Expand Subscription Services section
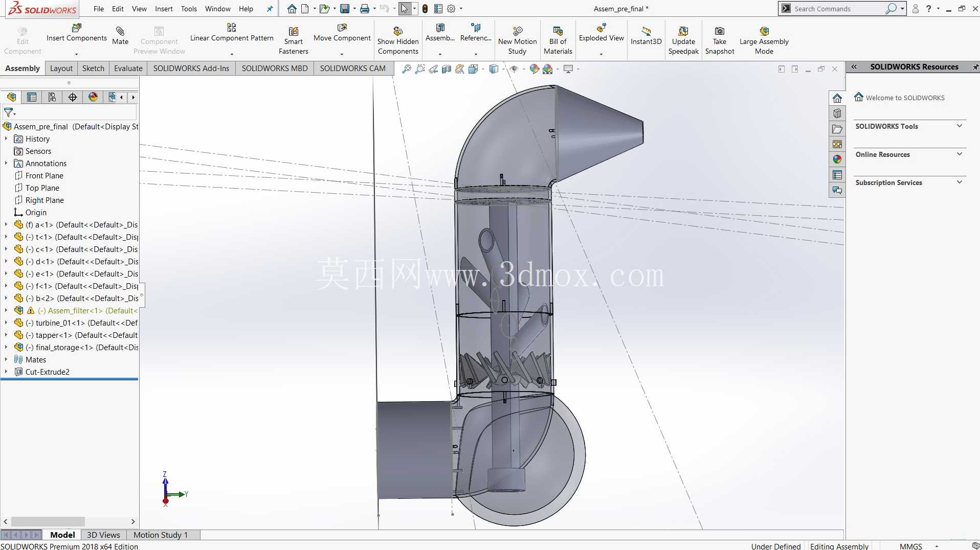 [x=960, y=182]
